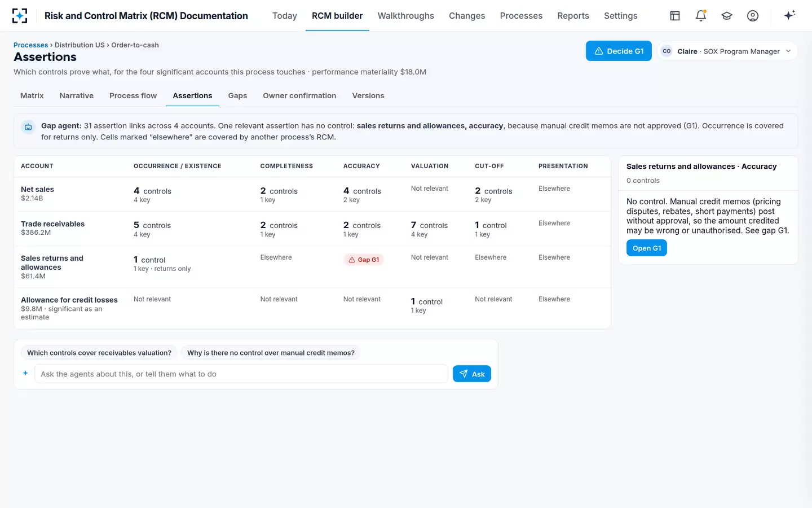Click the Decide G1 button
The image size is (812, 508).
click(x=619, y=51)
